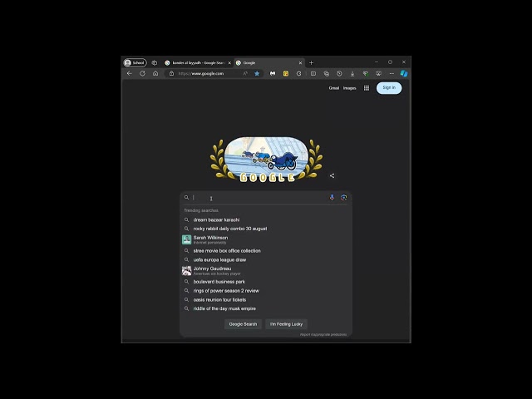Select suggestion 'uefa europa league draw'
The height and width of the screenshot is (399, 532).
pos(266,260)
